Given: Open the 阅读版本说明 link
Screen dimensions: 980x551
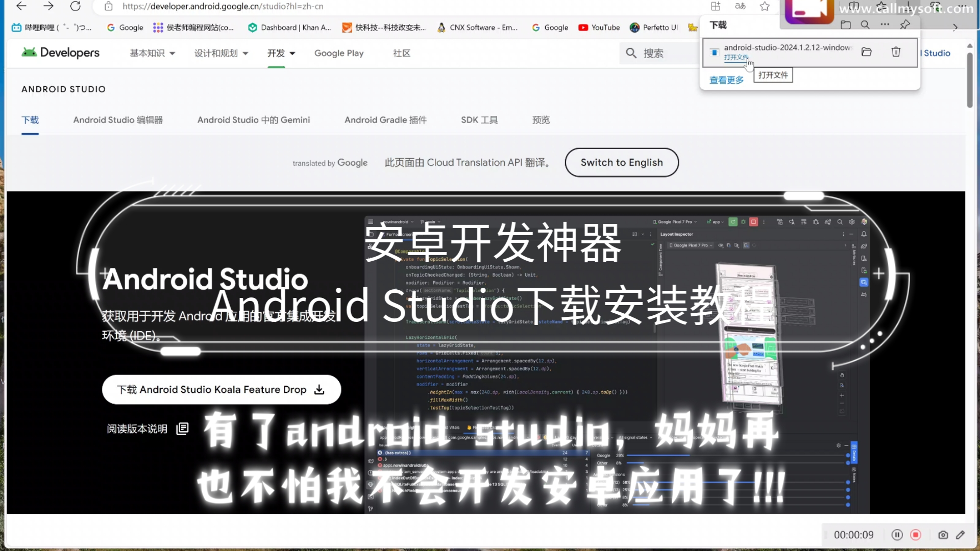Looking at the screenshot, I should click(148, 429).
